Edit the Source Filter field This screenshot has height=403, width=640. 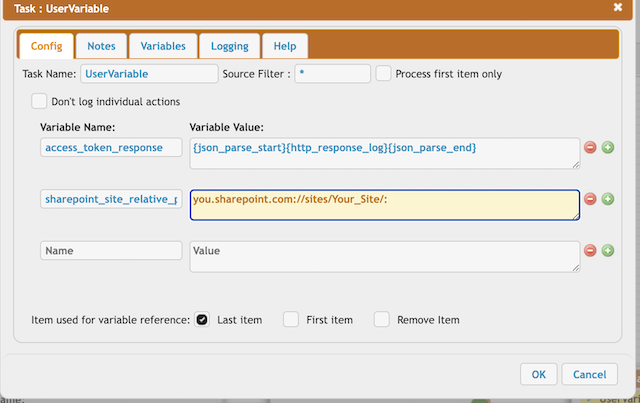point(333,74)
